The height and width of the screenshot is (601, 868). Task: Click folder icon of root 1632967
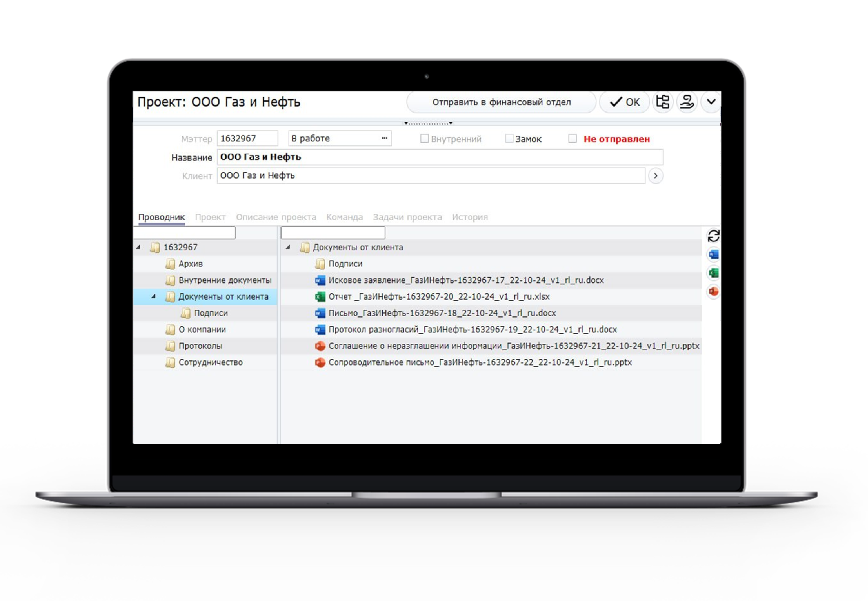pyautogui.click(x=155, y=247)
